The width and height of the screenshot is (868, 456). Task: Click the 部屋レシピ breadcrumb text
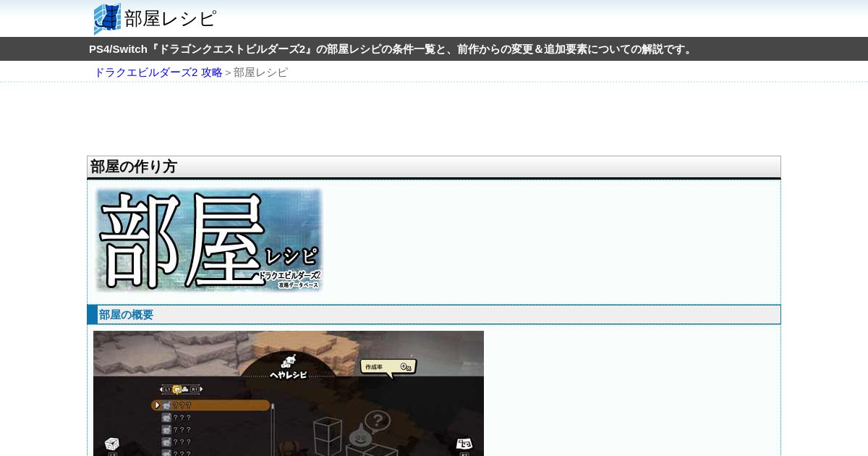(260, 72)
